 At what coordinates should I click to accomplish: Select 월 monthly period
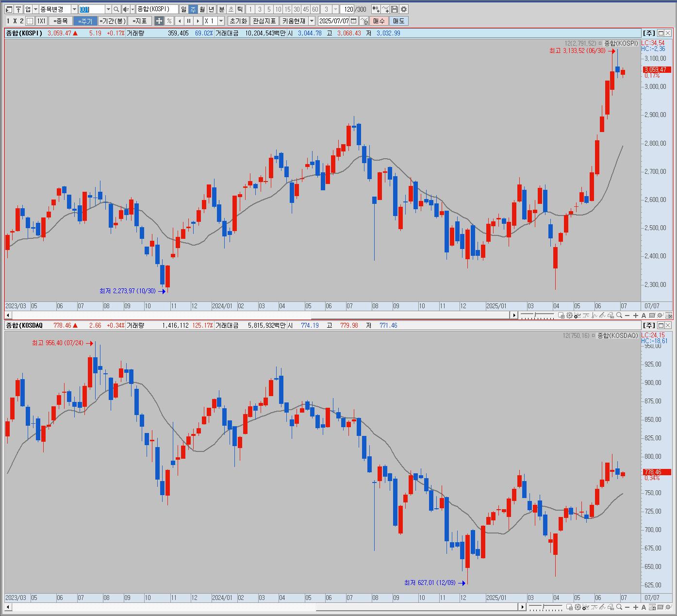(202, 9)
